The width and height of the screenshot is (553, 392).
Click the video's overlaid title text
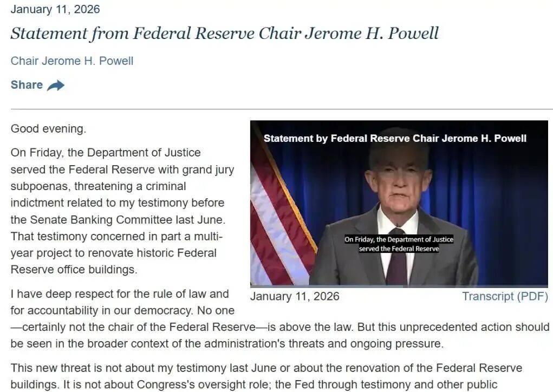click(x=395, y=139)
